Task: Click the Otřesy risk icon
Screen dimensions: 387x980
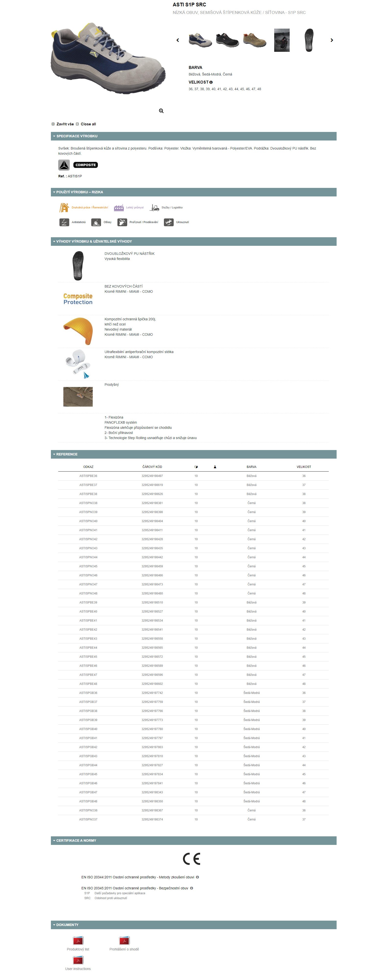Action: [96, 222]
